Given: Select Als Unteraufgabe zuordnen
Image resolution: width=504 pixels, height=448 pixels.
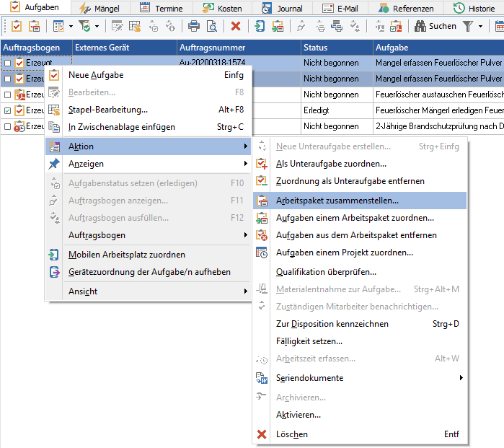Looking at the screenshot, I should [360, 164].
